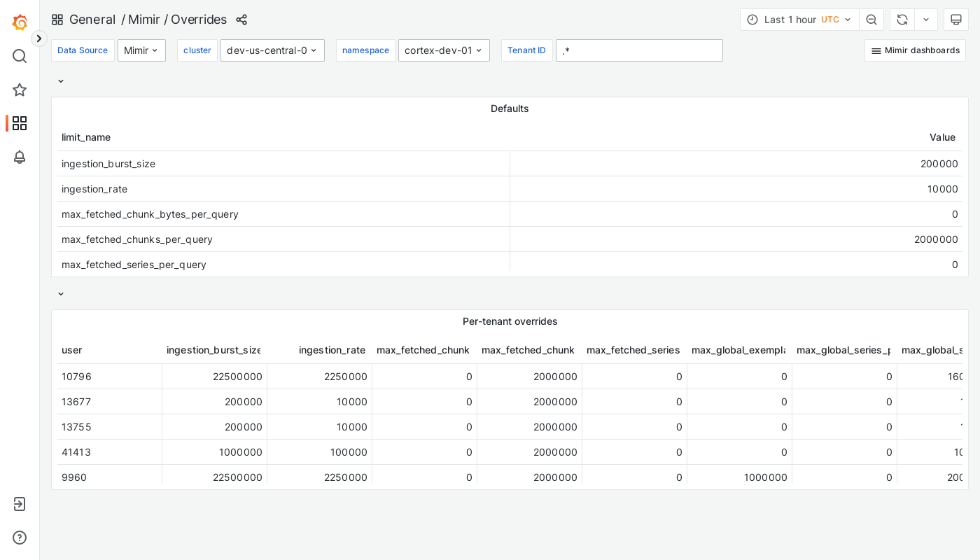Viewport: 980px width, 560px height.
Task: Open the namespace cortex-dev-01 dropdown
Action: (x=444, y=50)
